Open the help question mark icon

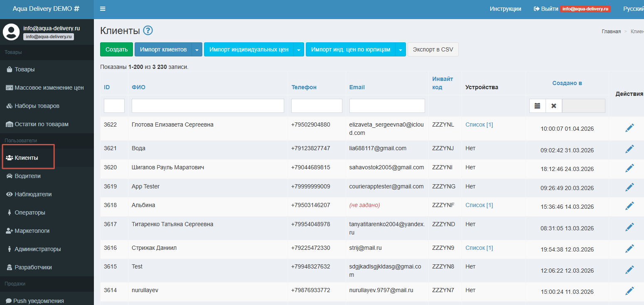pyautogui.click(x=148, y=30)
